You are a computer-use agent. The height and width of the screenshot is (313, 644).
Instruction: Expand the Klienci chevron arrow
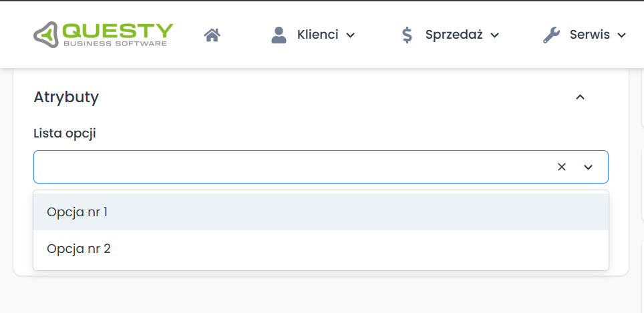pyautogui.click(x=351, y=35)
